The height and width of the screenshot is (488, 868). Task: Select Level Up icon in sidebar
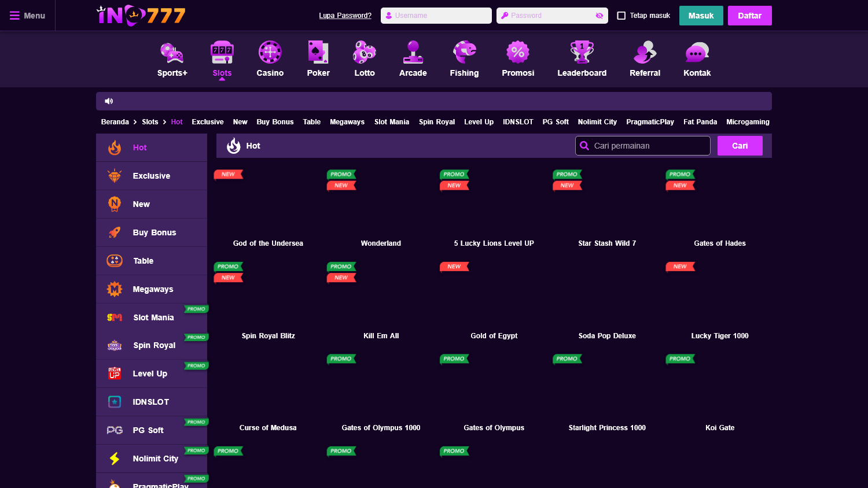click(115, 374)
